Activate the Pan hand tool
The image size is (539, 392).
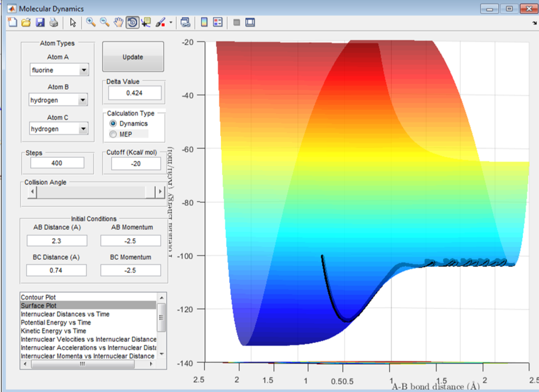[118, 23]
